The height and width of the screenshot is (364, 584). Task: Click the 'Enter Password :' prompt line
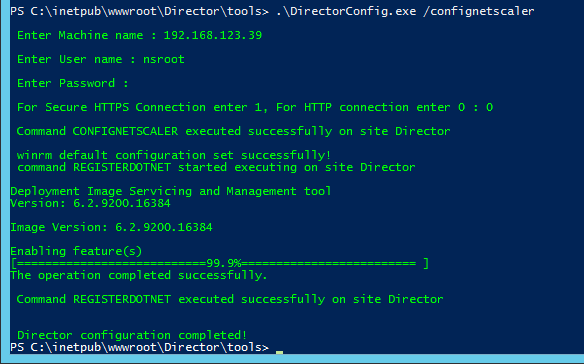(73, 83)
